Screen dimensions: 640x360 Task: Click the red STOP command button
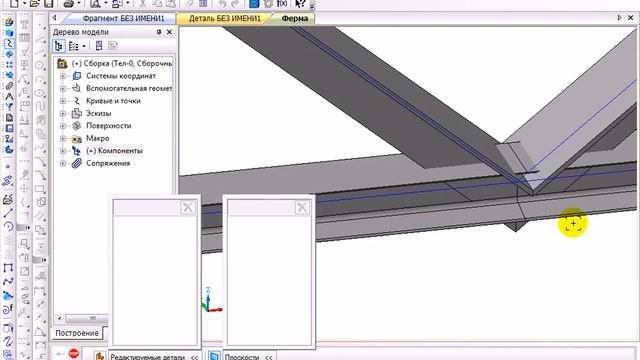click(73, 353)
